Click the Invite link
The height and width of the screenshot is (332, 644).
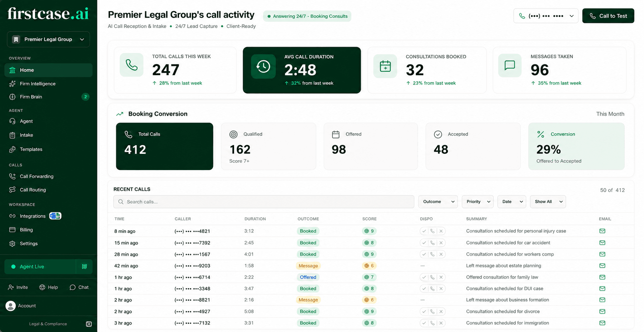pos(18,287)
